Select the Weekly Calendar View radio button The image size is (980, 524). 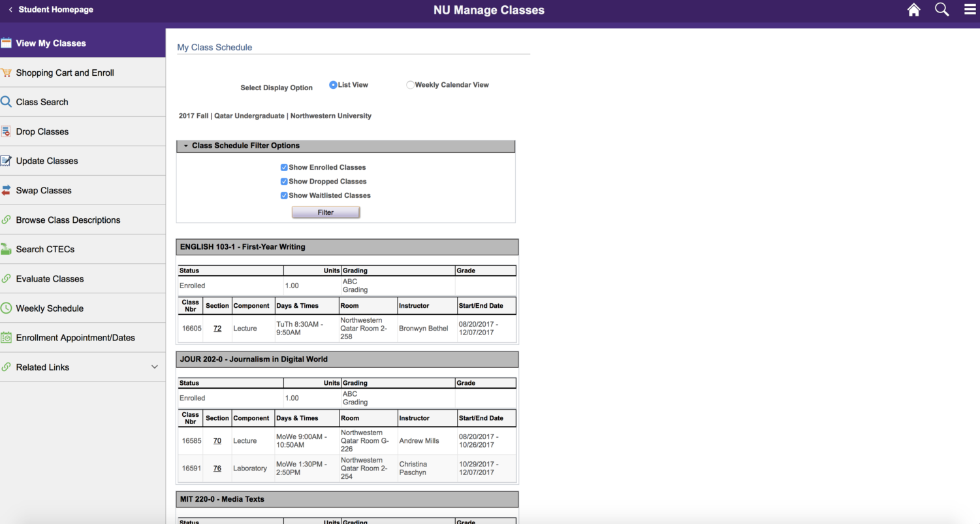(x=410, y=85)
